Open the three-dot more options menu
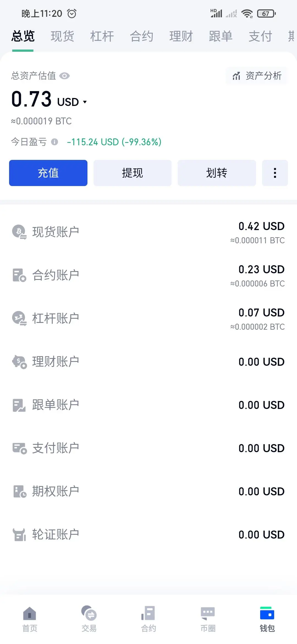This screenshot has width=297, height=644. click(275, 173)
